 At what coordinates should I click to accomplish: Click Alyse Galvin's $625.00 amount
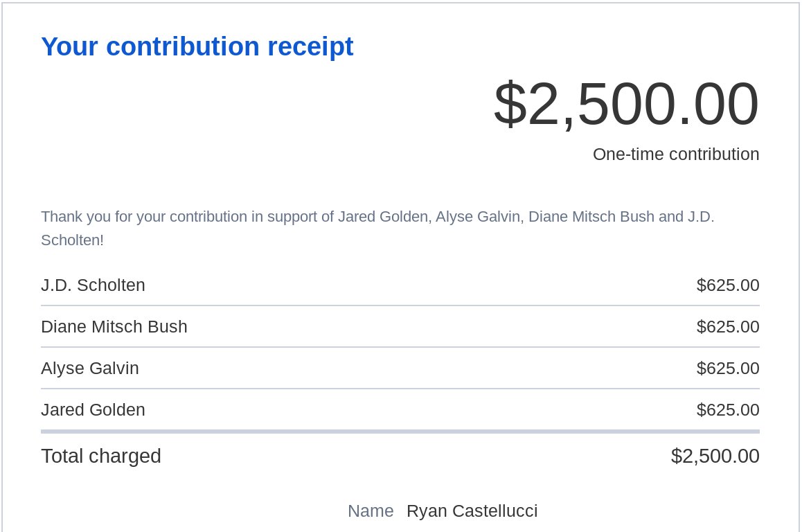click(728, 369)
